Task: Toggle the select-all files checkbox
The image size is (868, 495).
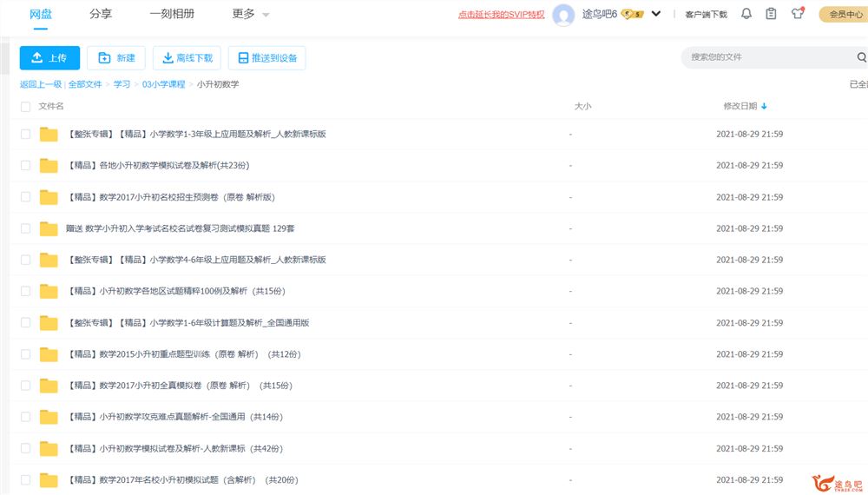Action: click(x=25, y=106)
